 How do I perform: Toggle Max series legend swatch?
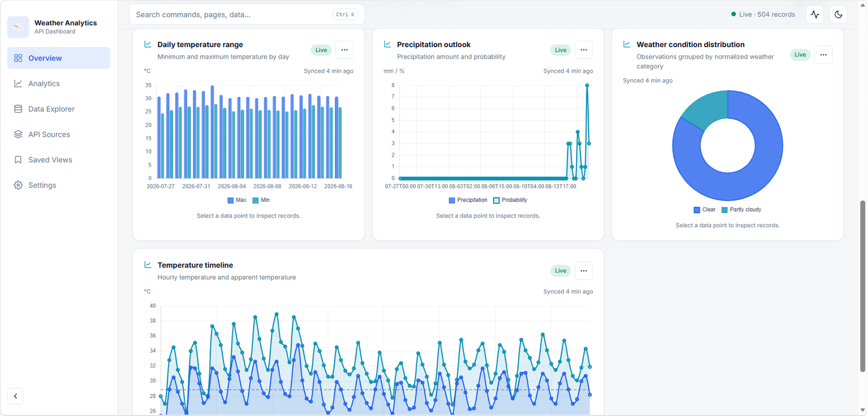pos(231,201)
